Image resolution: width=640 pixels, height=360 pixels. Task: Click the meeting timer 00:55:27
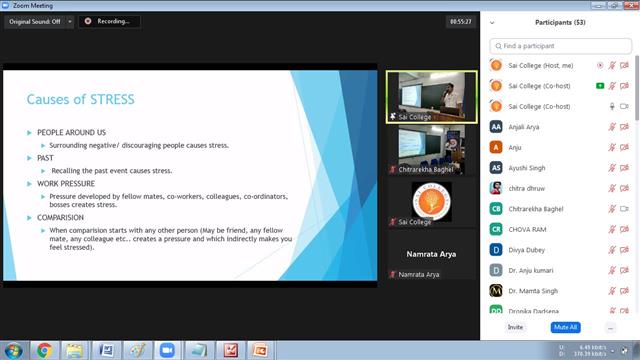[x=460, y=22]
